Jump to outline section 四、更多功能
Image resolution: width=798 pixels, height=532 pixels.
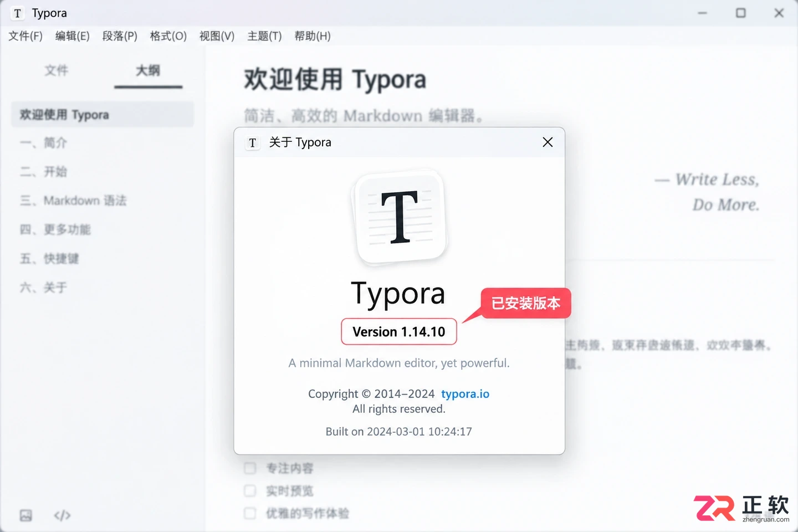tap(55, 229)
